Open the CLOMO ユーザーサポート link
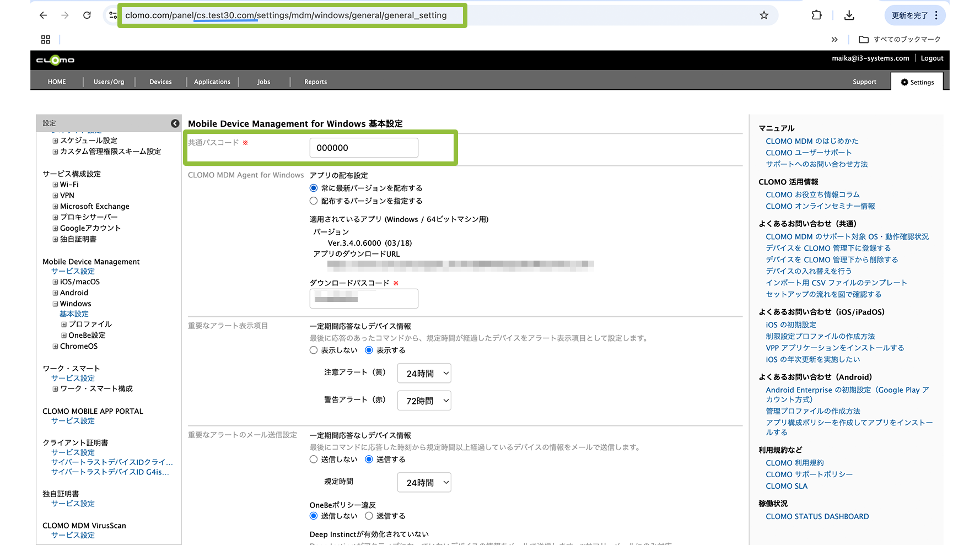 pyautogui.click(x=809, y=153)
